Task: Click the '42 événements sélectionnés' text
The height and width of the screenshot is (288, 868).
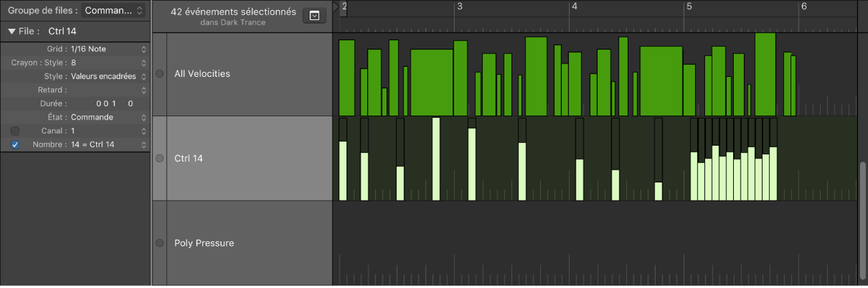Action: pos(234,12)
